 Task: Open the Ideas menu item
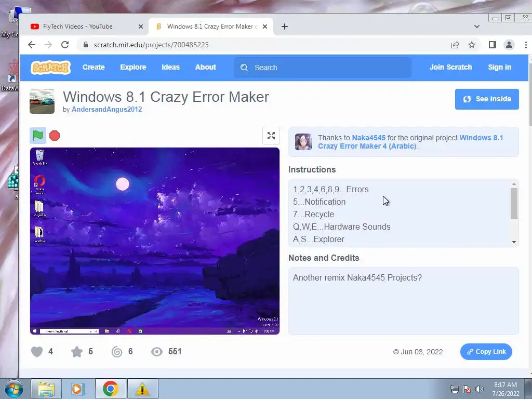pyautogui.click(x=170, y=67)
